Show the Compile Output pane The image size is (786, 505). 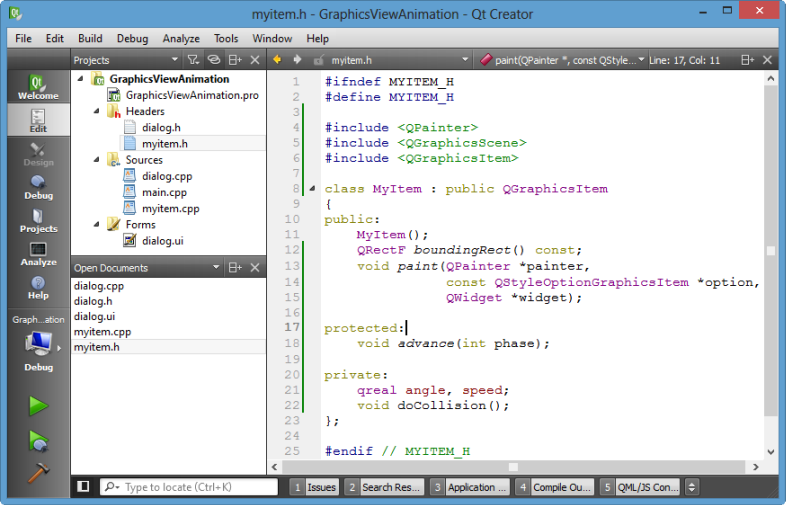tap(555, 487)
